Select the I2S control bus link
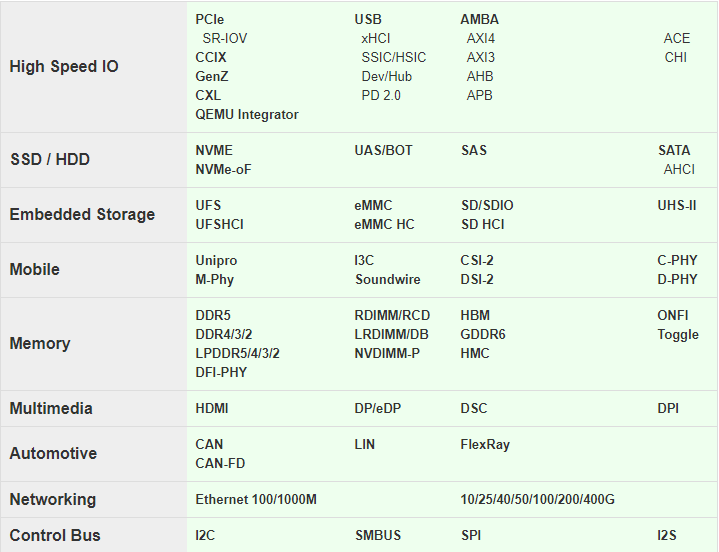Viewport: 719px width, 552px height. pos(667,535)
